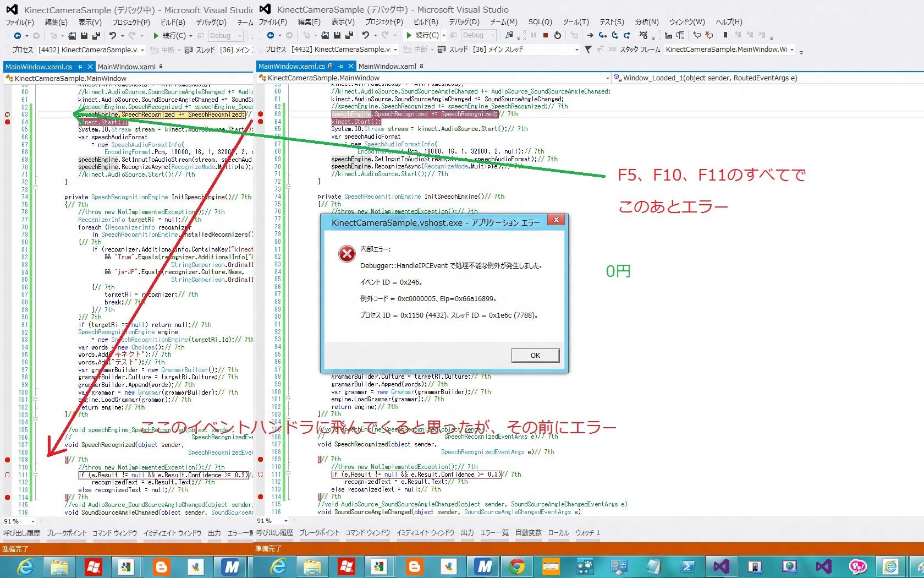Close the アプリケーション エラー dialog with X
The image size is (924, 578).
[556, 220]
